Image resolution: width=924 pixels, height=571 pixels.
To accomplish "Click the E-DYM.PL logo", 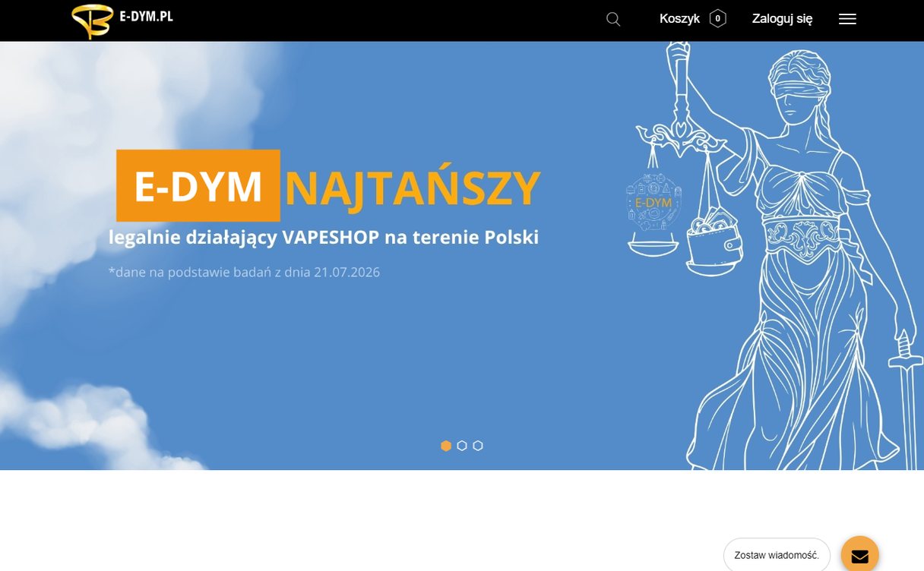I will point(122,21).
